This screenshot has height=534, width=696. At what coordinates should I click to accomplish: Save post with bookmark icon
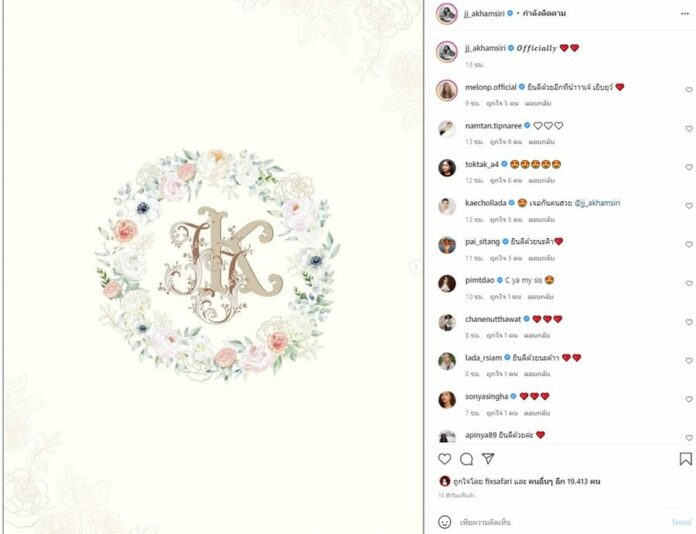click(x=685, y=459)
